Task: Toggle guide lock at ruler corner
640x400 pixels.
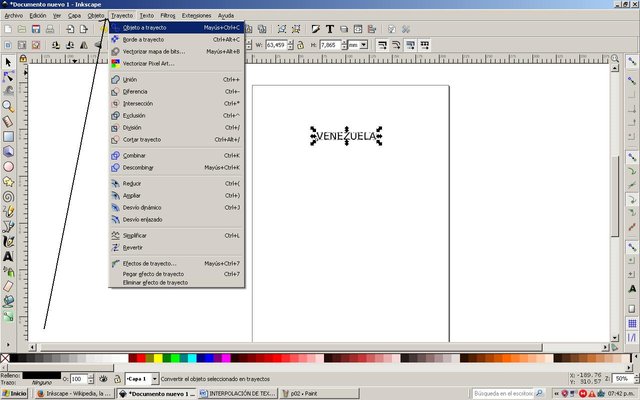Action: click(x=23, y=59)
